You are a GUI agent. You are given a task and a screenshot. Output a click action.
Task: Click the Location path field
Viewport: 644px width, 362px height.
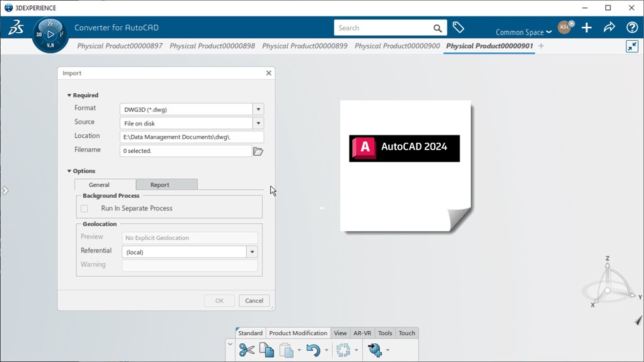click(191, 137)
